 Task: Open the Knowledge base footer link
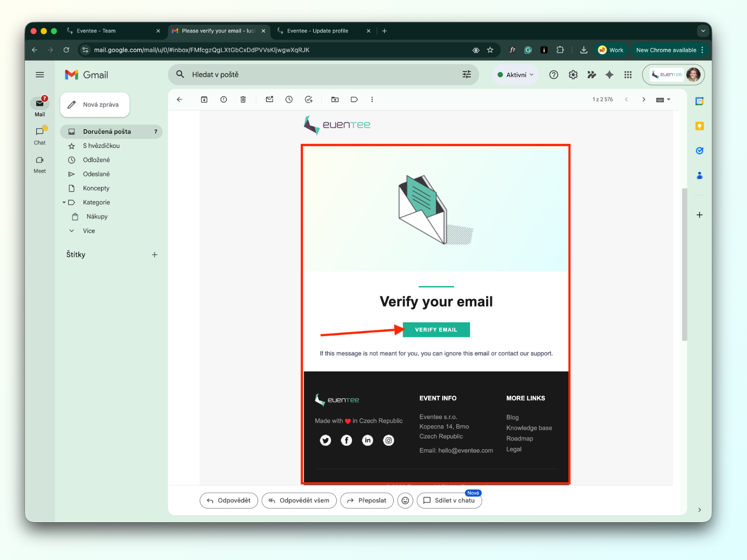[x=529, y=428]
